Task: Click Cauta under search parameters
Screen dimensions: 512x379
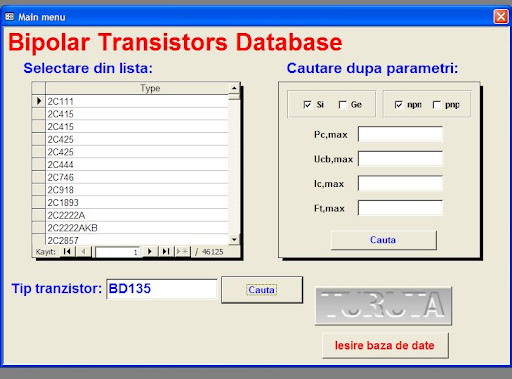Action: pos(383,240)
